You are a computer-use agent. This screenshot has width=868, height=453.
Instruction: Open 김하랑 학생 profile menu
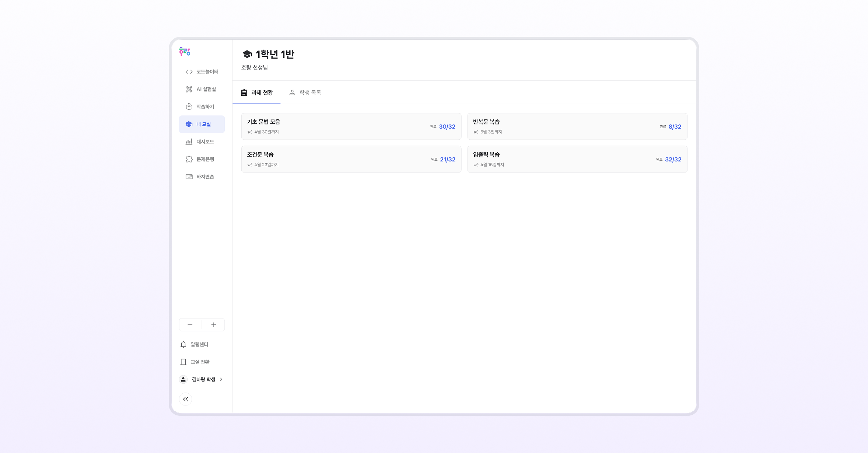coord(202,379)
